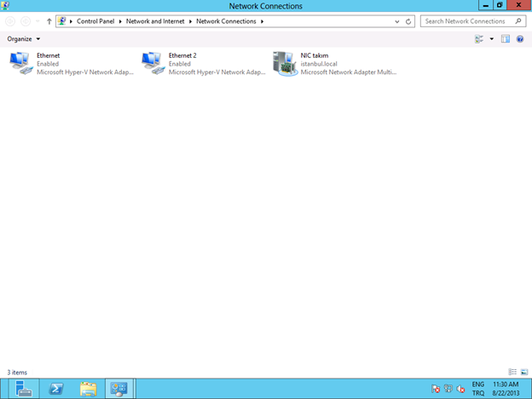Click Network Connections breadcrumb
Screen dimensions: 532x399
pyautogui.click(x=226, y=21)
